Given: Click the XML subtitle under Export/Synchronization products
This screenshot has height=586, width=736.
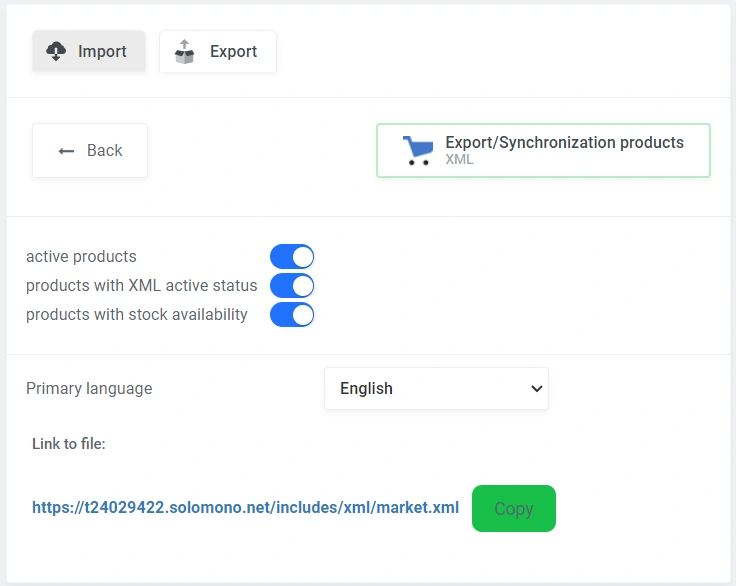Looking at the screenshot, I should pyautogui.click(x=459, y=159).
